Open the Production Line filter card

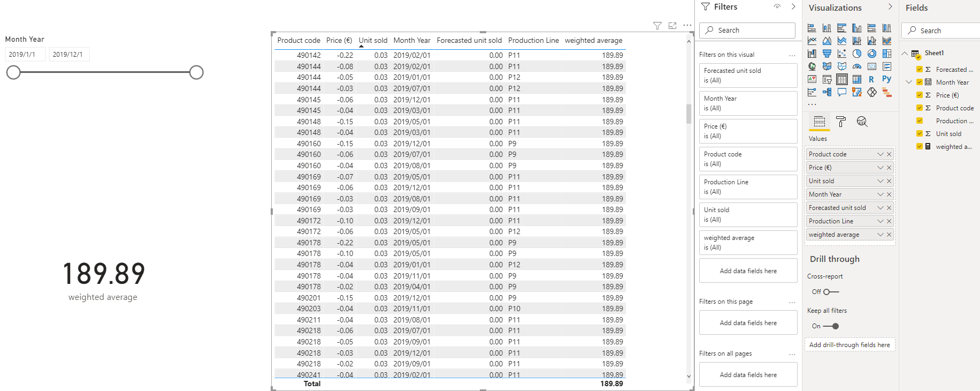748,187
